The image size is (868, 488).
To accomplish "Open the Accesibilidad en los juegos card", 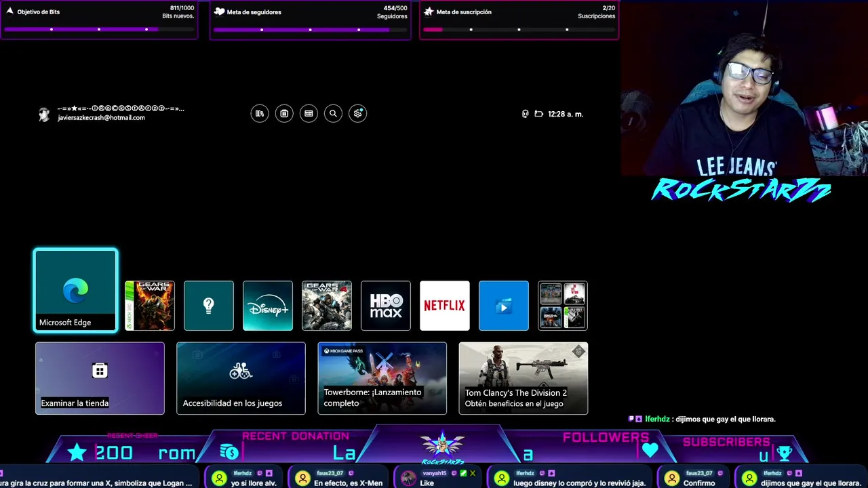I will [x=241, y=378].
